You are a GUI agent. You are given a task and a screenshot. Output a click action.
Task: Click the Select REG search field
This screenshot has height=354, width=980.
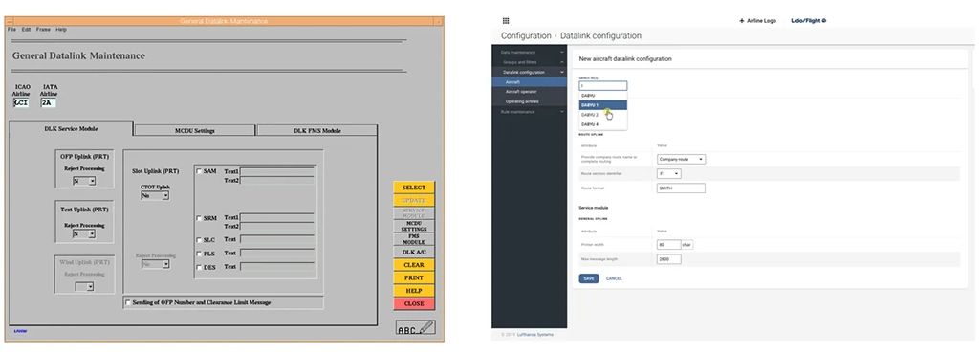point(603,86)
